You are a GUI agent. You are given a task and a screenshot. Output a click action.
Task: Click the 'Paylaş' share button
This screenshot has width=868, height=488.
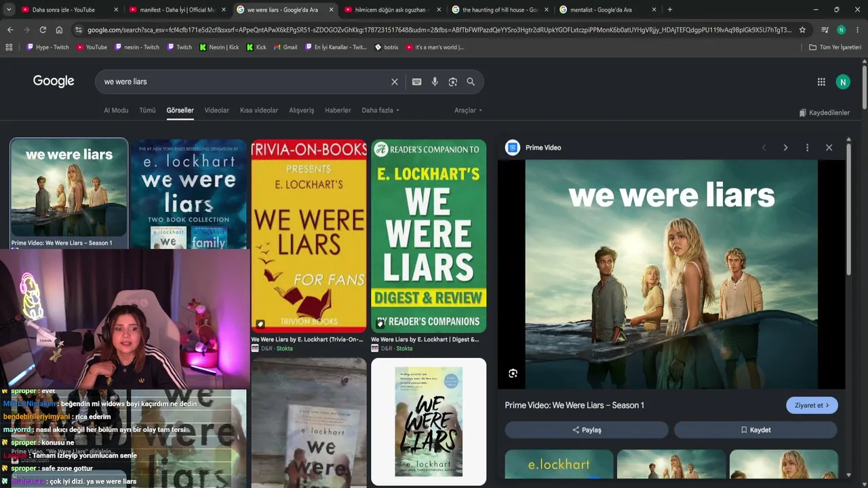(587, 430)
